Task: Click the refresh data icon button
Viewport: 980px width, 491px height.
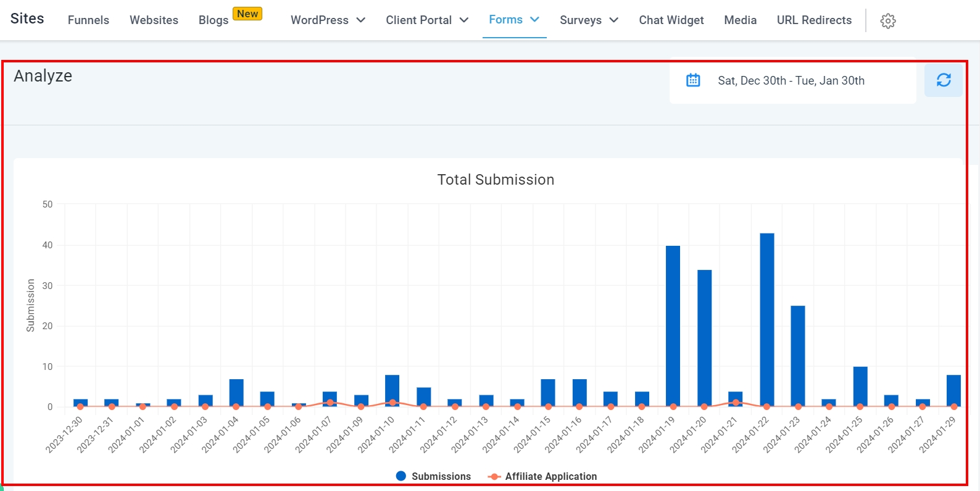Action: (x=943, y=80)
